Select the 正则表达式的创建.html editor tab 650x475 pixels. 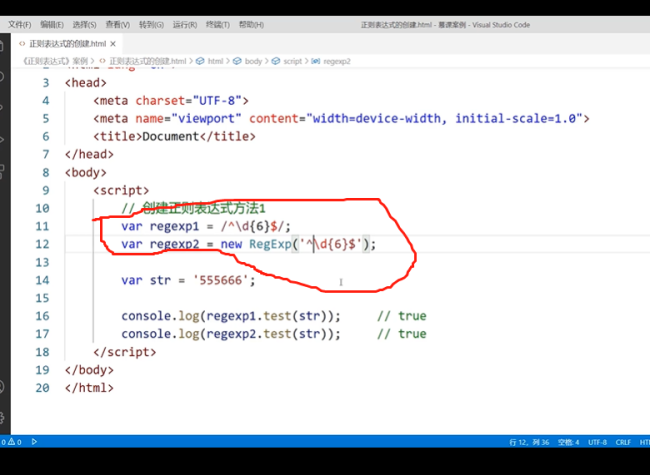point(68,44)
